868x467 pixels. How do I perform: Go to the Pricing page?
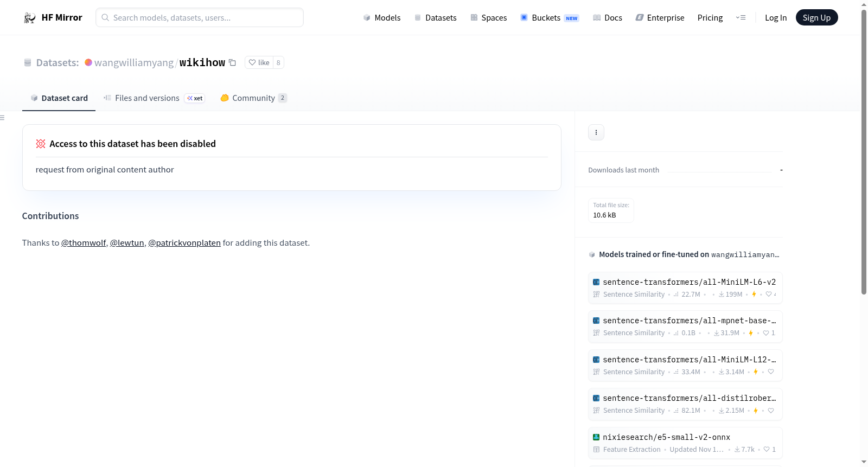tap(710, 18)
